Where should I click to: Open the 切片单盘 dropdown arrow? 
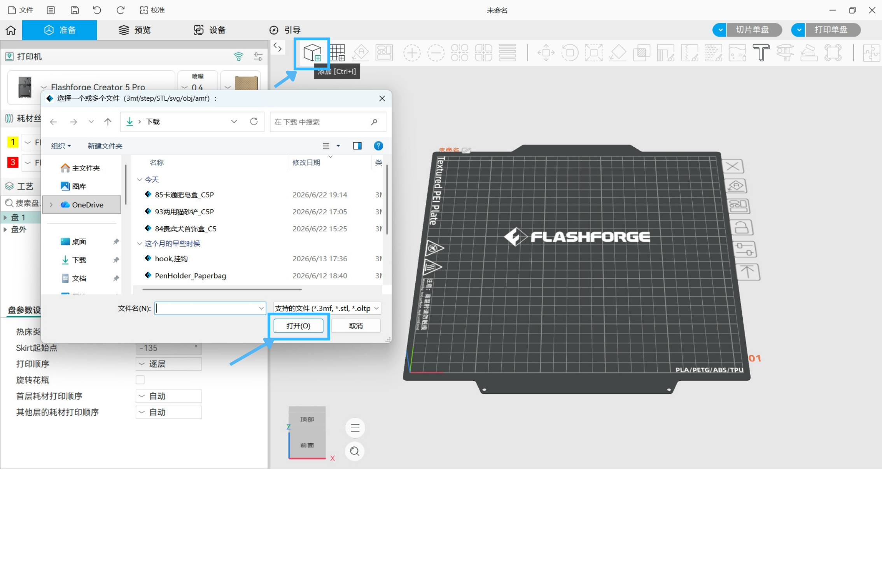[720, 30]
